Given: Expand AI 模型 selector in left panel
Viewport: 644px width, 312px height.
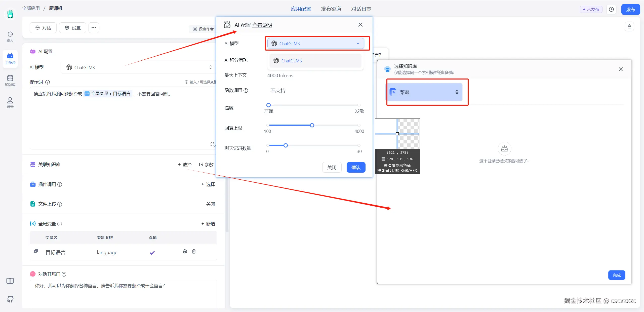Looking at the screenshot, I should point(139,67).
